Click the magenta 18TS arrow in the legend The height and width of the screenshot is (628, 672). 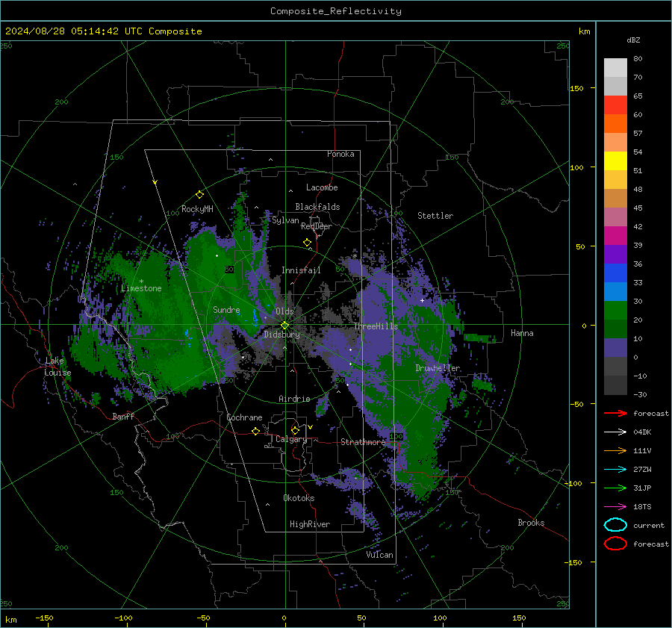tap(615, 507)
